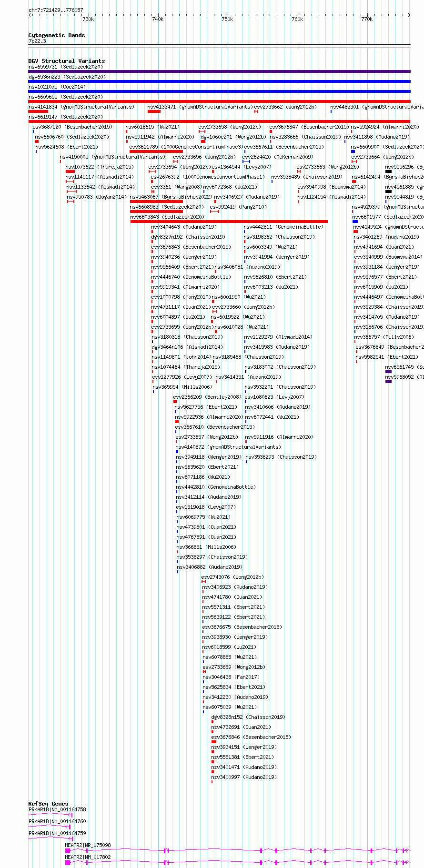Click esv2676392 (1000GenomesConsortiumPhase1) label

tap(208, 177)
